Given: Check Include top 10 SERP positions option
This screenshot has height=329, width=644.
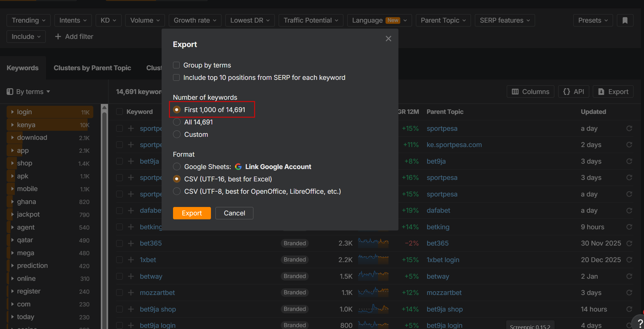Looking at the screenshot, I should pos(176,77).
